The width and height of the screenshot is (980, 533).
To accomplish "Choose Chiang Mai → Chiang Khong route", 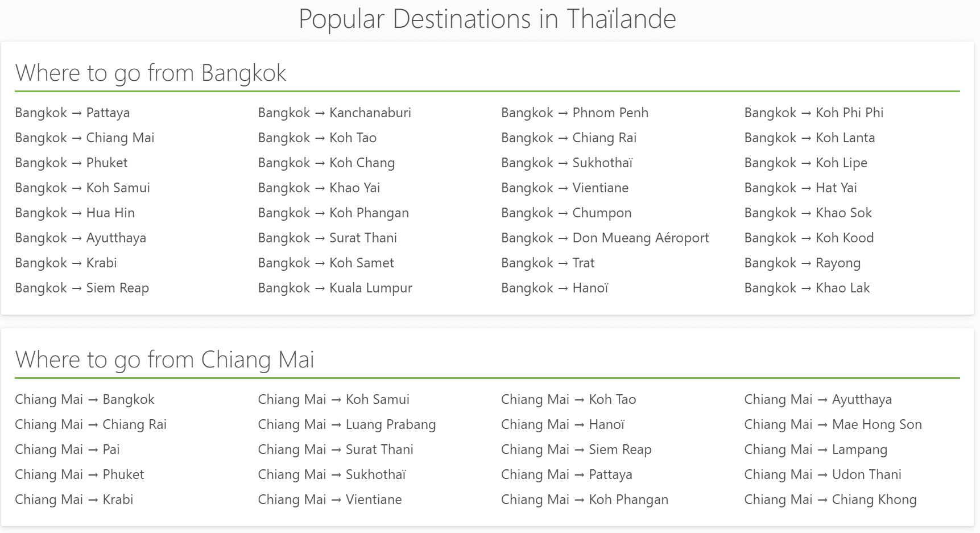I will (x=830, y=499).
